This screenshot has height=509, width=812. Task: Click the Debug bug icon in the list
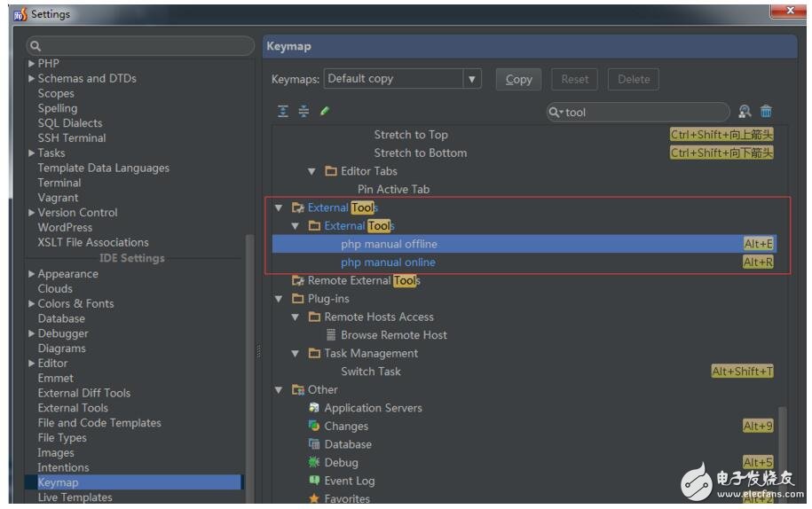(314, 462)
